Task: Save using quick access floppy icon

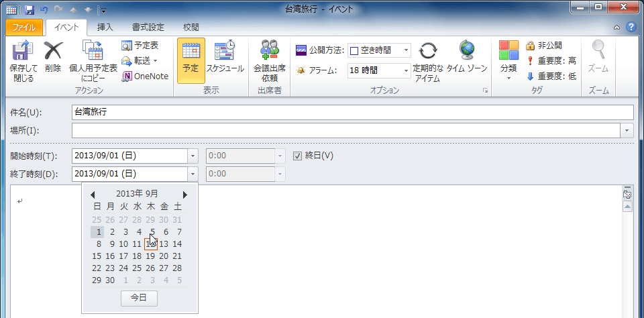Action: click(29, 9)
